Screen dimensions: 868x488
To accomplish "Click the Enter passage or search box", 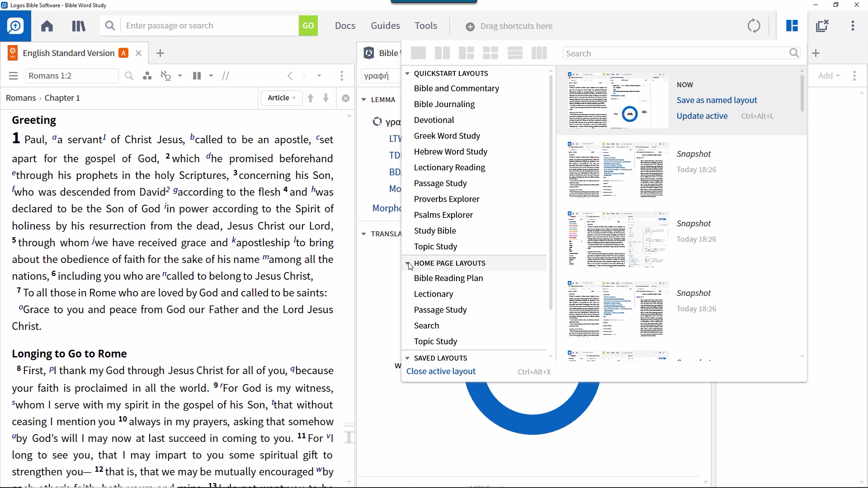I will pos(210,26).
